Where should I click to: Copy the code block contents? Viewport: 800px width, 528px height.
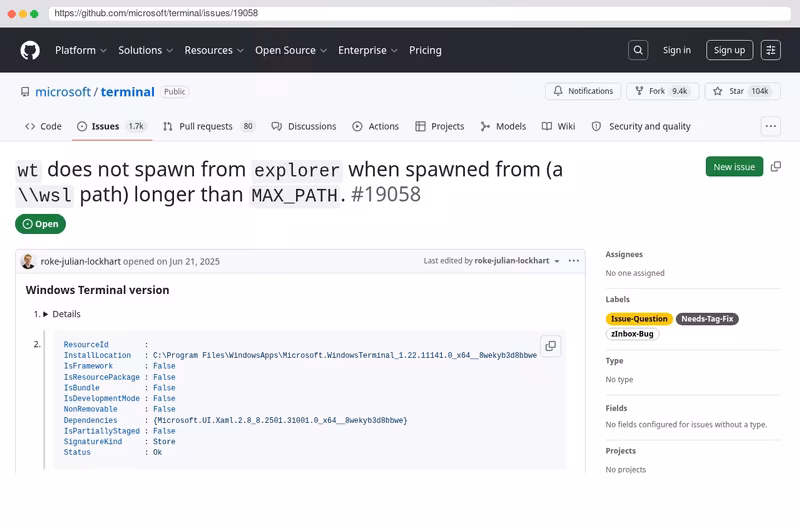coord(551,346)
